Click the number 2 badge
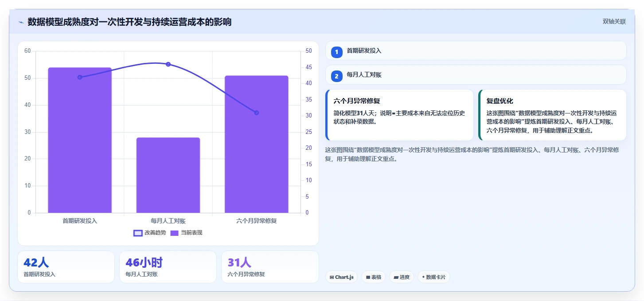Screen dimensions: 644x301 point(336,76)
